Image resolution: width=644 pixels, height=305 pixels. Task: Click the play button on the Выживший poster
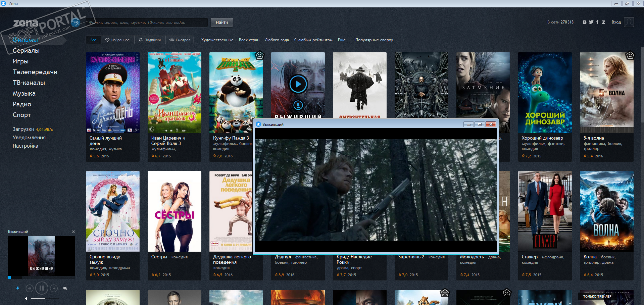tap(298, 84)
